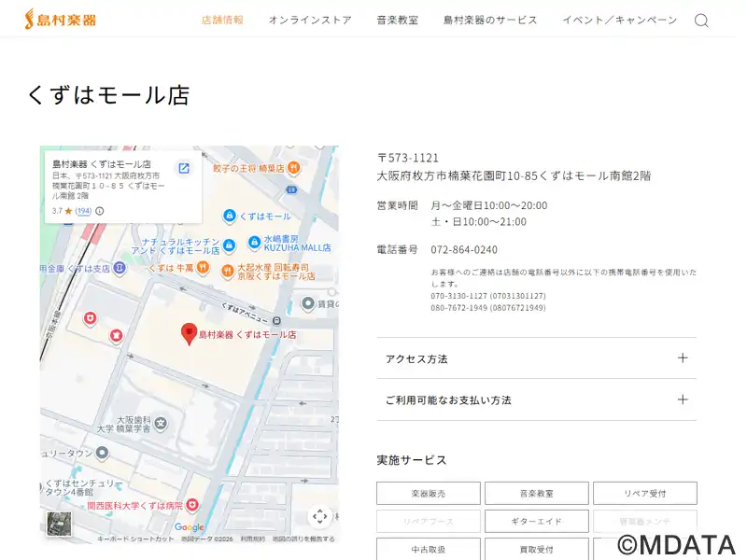Toggle the map camera controls button
This screenshot has width=747, height=560.
click(319, 516)
